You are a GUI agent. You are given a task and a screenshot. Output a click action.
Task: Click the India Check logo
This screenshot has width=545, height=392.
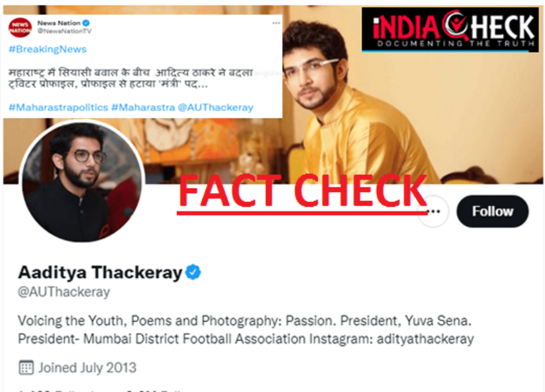point(450,29)
